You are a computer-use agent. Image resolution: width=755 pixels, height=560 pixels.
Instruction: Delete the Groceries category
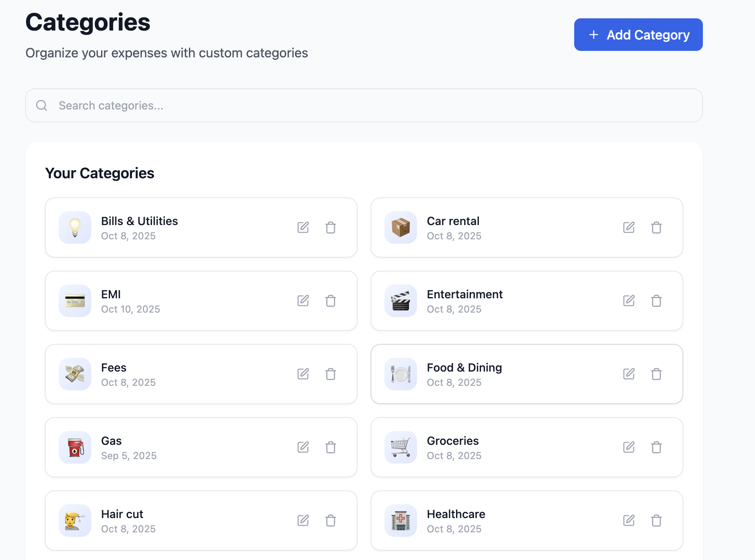pos(656,447)
